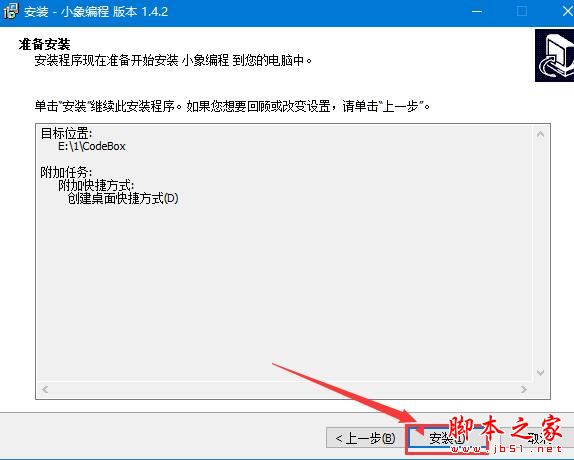
Task: Click the 附加任务 label in summary
Action: coord(66,172)
